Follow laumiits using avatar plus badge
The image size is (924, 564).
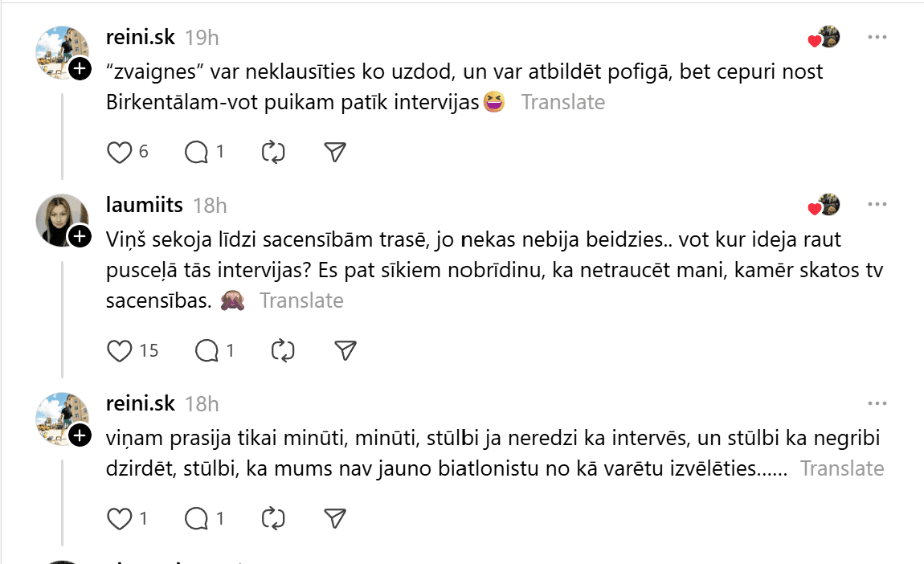point(79,236)
